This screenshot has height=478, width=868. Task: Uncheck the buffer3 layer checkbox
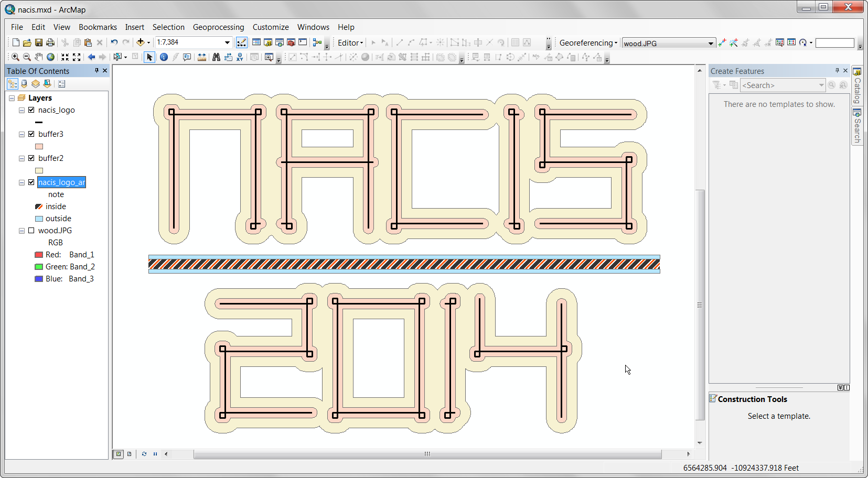pos(31,134)
